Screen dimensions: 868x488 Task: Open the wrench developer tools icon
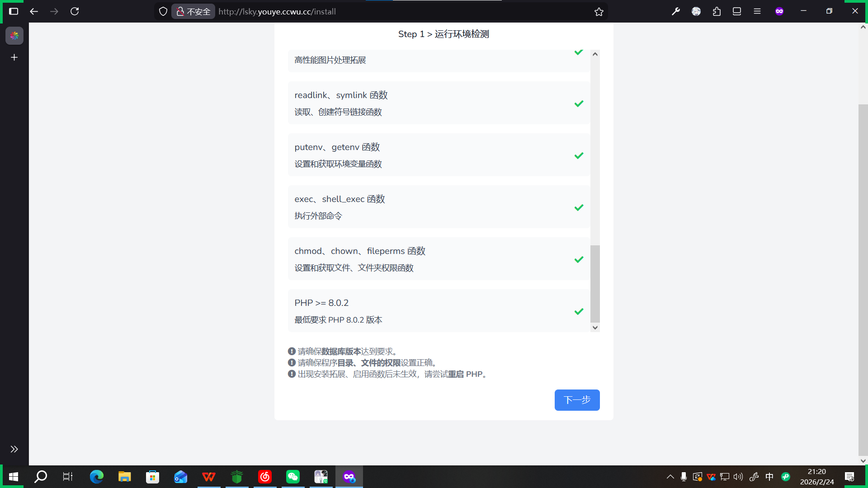point(676,11)
